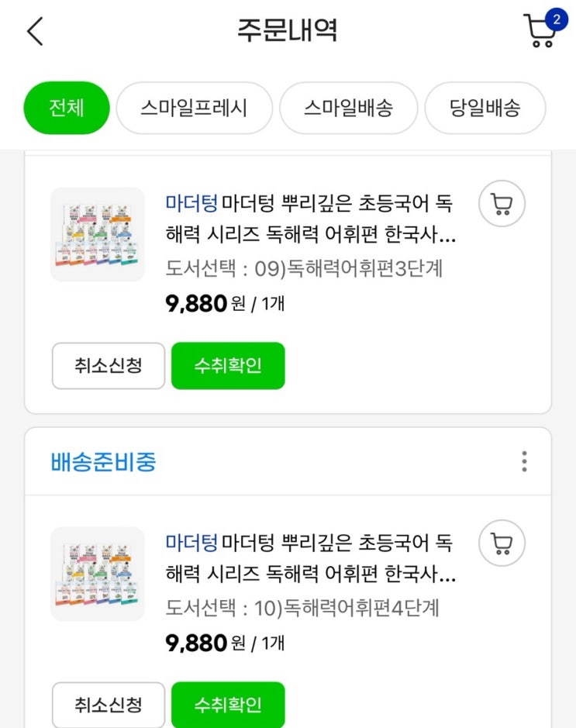Switch to the 스마일배송 tab
576x728 pixels.
pos(348,108)
